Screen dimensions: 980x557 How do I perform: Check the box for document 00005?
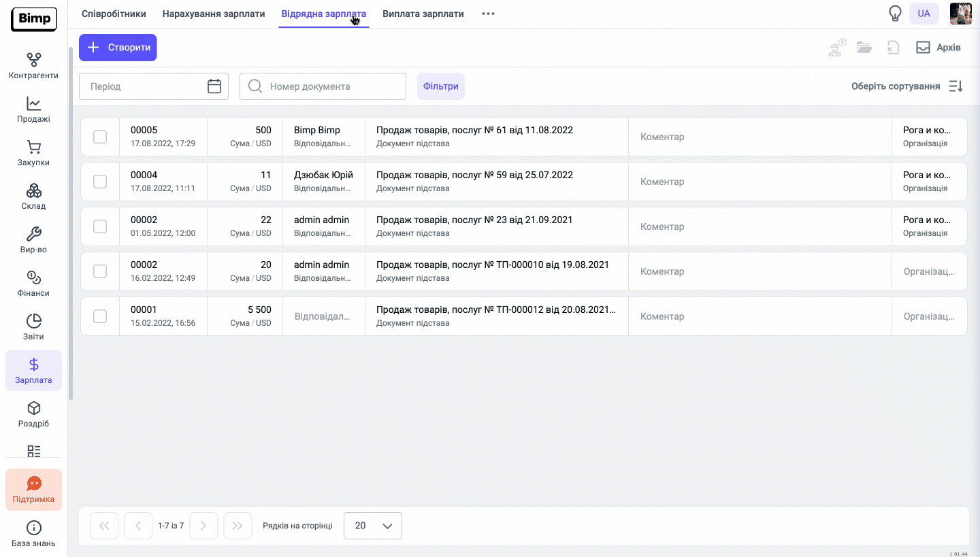[100, 137]
